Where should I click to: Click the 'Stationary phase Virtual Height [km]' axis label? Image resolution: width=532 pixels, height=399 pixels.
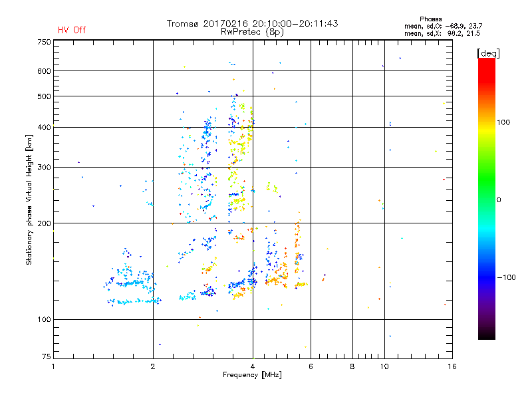point(29,199)
